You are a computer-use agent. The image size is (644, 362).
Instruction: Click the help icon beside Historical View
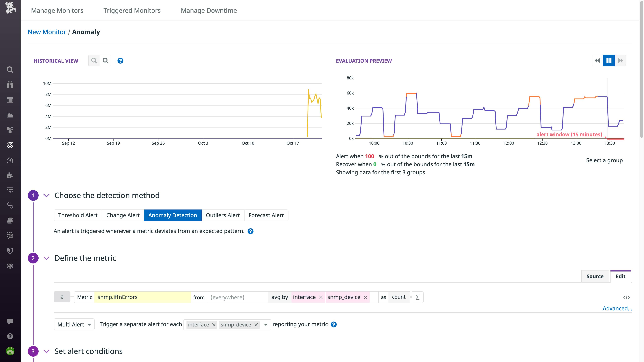pos(120,61)
